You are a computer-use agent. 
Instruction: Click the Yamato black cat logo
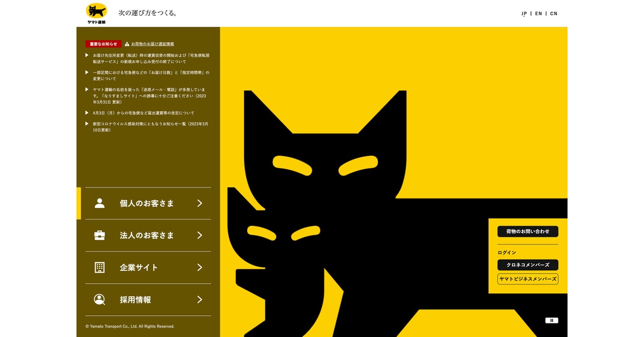pos(96,14)
